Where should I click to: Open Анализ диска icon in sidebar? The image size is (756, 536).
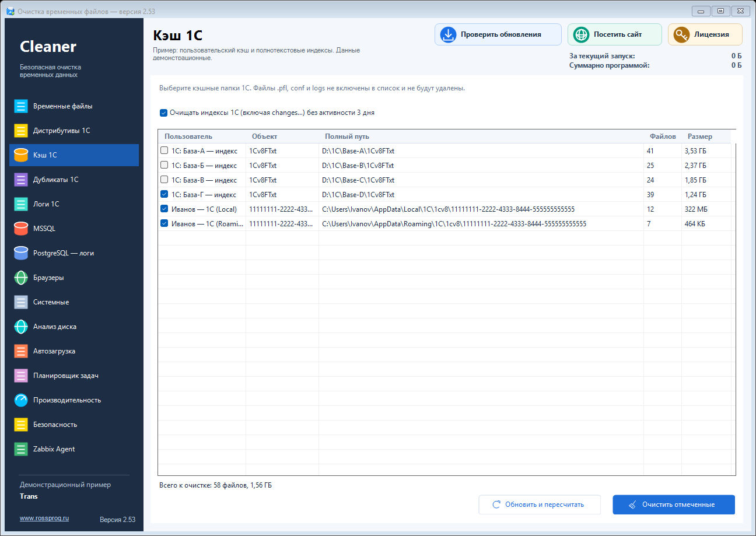coord(21,327)
